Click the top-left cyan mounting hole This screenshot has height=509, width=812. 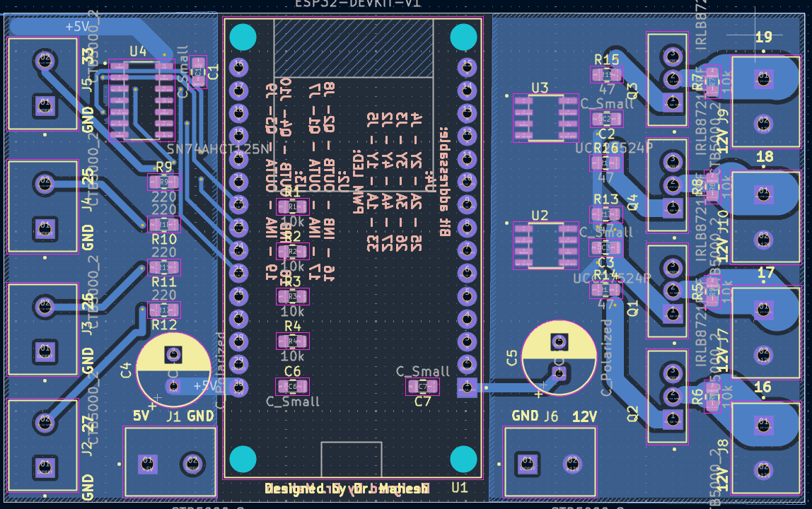tap(243, 37)
